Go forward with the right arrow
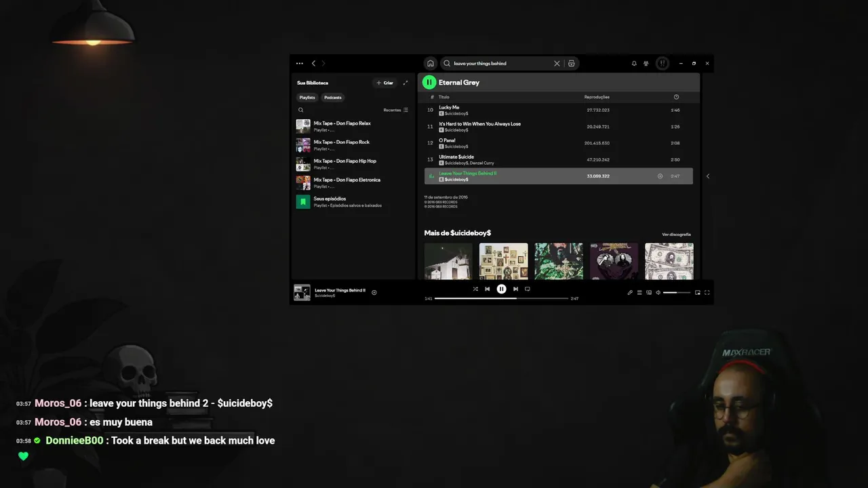 coord(323,63)
